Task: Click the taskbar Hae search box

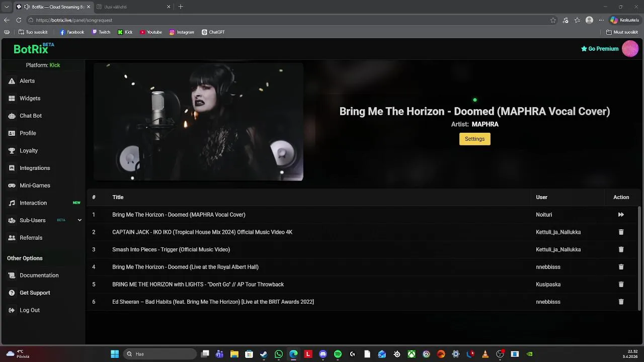Action: 160,354
